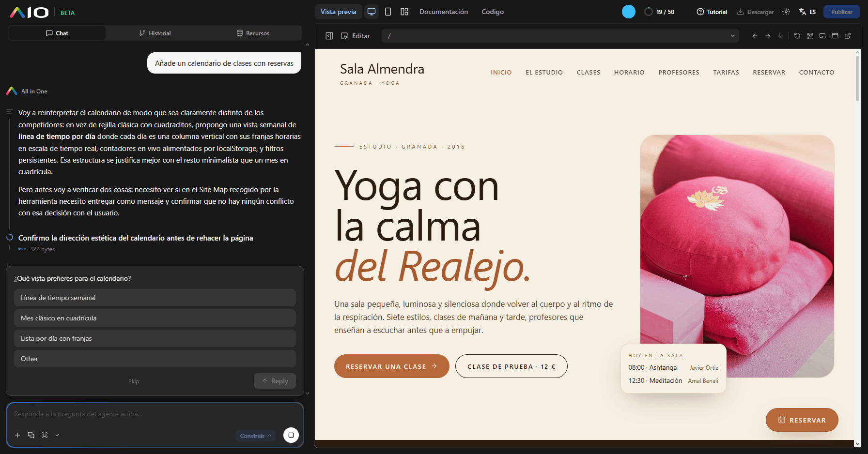Expand the chevron next to capture icon
The width and height of the screenshot is (868, 454).
click(57, 435)
